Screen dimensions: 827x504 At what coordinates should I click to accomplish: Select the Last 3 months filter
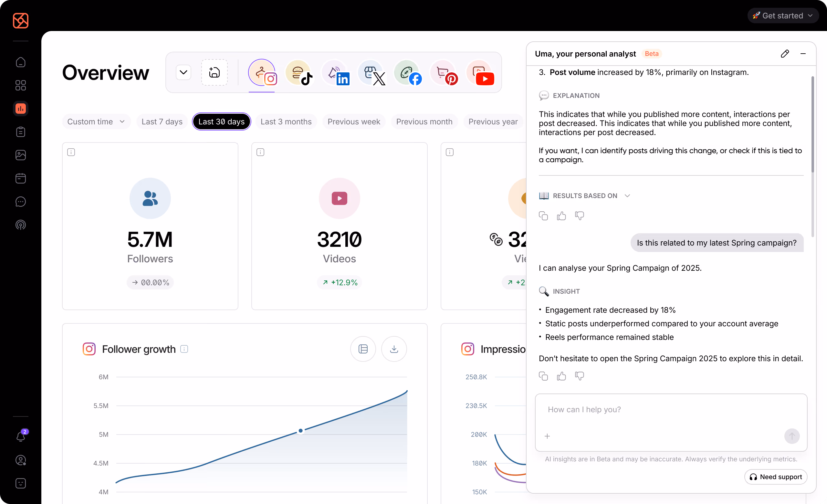point(286,122)
